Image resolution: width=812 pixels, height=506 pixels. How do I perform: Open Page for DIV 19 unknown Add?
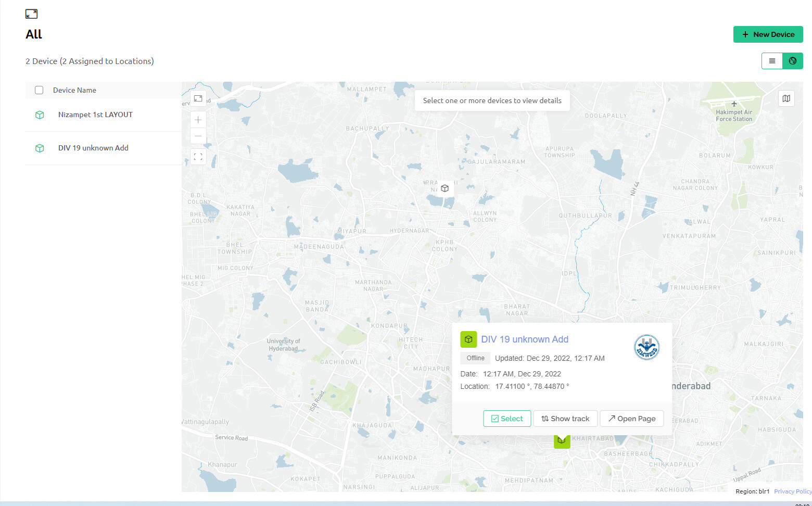click(x=631, y=418)
